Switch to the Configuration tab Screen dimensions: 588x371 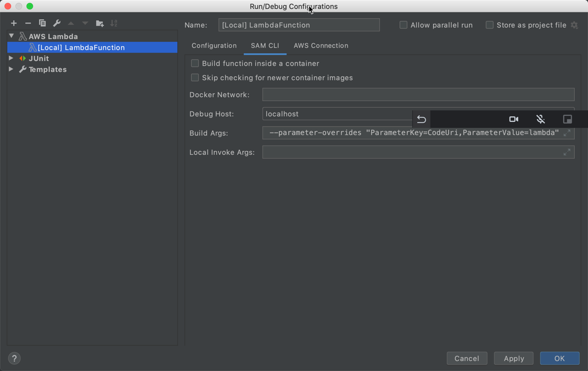214,46
